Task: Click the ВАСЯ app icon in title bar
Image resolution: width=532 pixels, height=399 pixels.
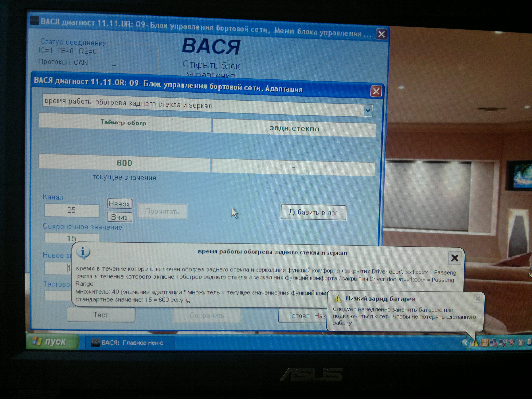Action: coord(34,20)
